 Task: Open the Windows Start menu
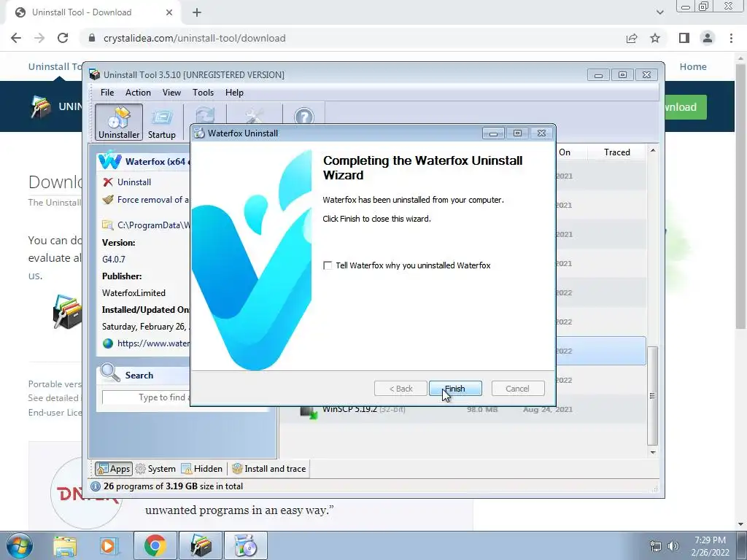[x=20, y=545]
